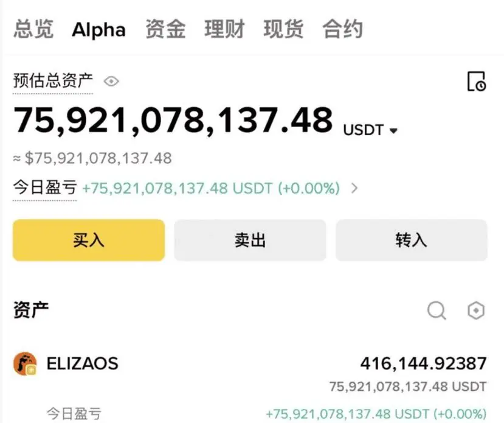Click the 今日盈亏 label under total

tap(44, 187)
